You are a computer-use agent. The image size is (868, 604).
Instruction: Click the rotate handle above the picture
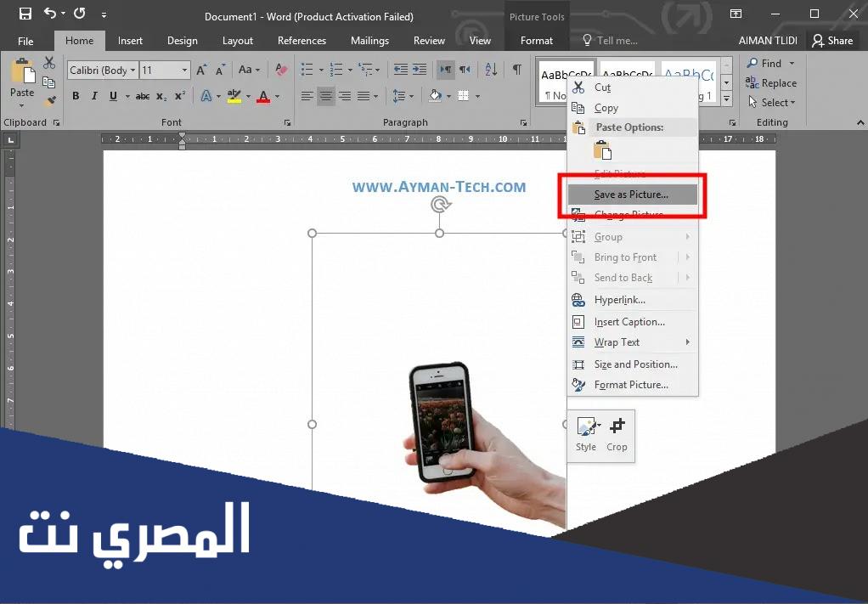coord(439,204)
